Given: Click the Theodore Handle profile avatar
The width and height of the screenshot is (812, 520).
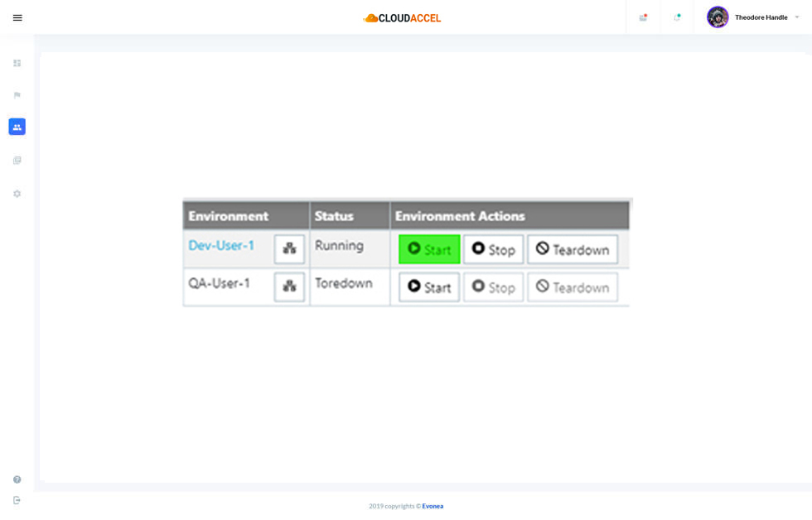Looking at the screenshot, I should [718, 17].
